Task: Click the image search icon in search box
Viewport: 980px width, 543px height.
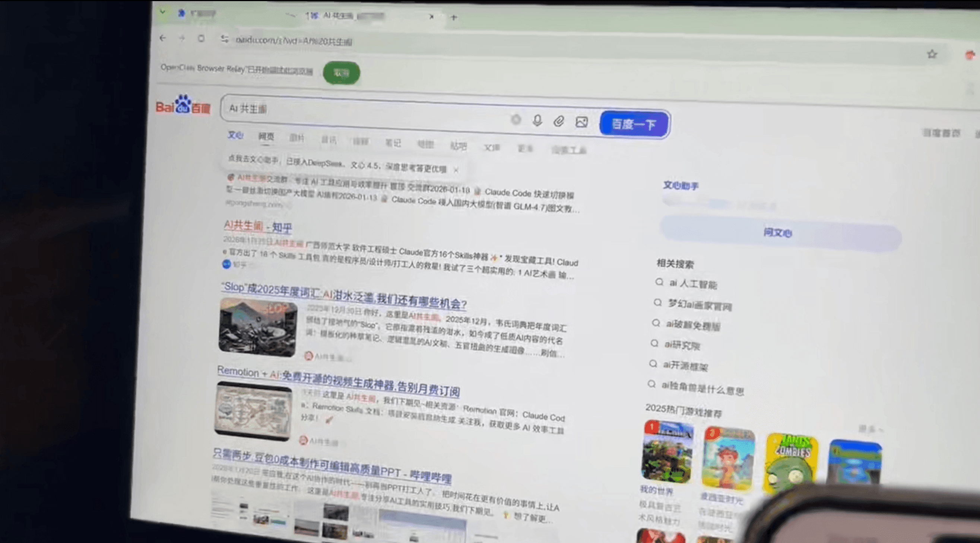Action: (581, 122)
